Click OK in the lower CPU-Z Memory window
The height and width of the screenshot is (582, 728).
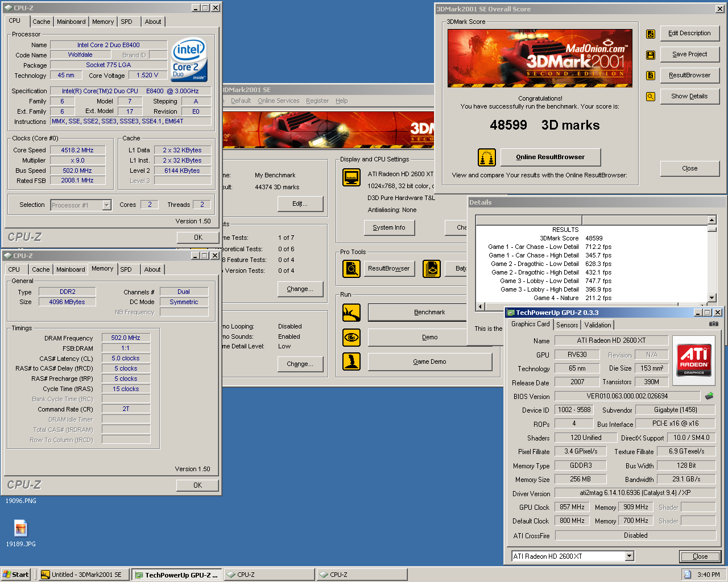[x=197, y=485]
